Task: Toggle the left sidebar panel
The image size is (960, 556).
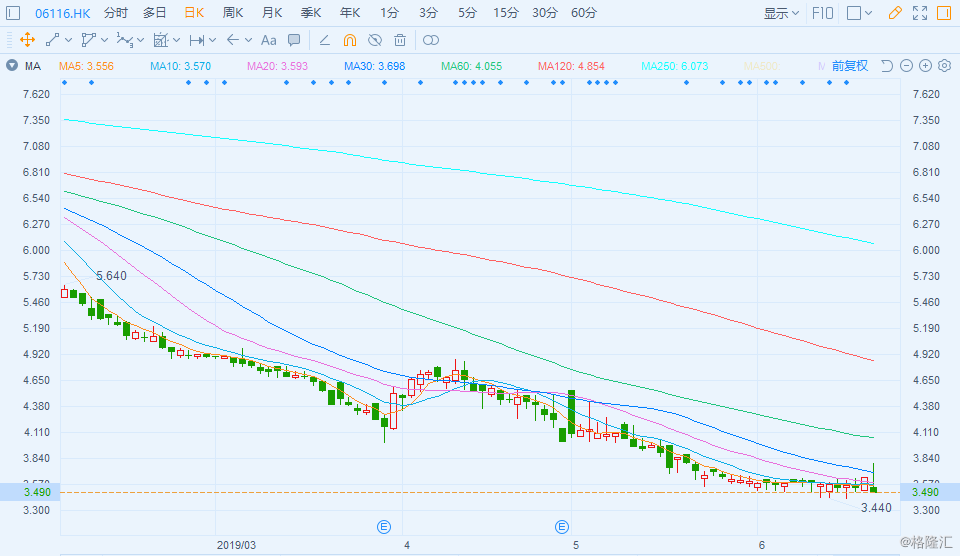Action: [x=14, y=13]
